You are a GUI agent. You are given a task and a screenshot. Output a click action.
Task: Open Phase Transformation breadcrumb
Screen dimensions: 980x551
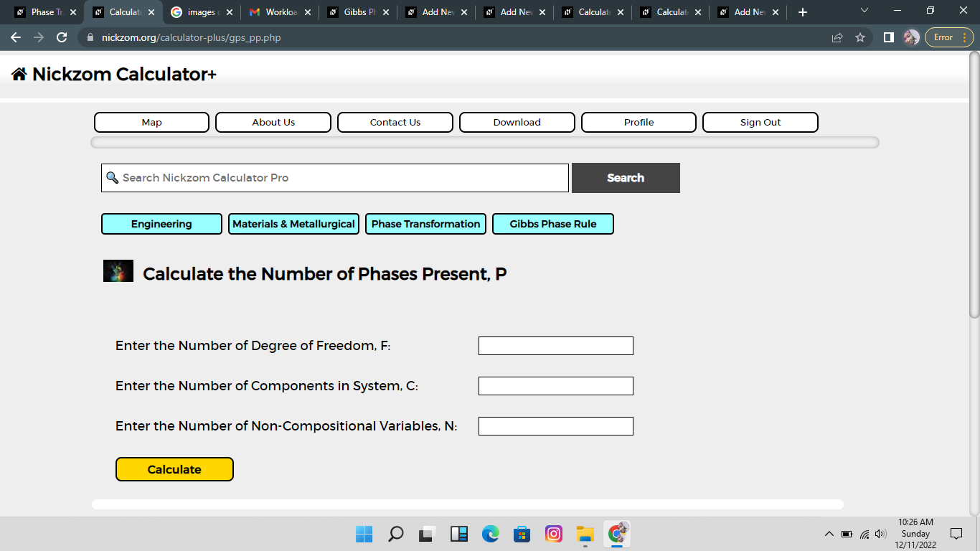pos(425,224)
